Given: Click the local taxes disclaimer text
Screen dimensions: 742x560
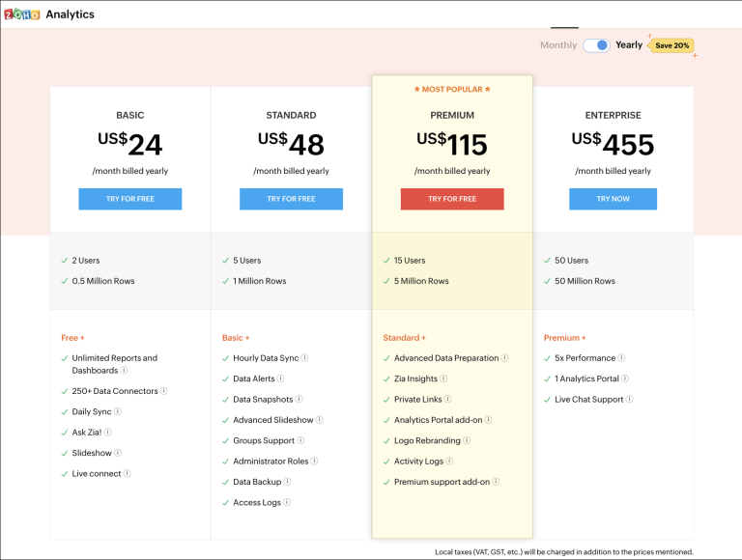Looking at the screenshot, I should point(564,552).
